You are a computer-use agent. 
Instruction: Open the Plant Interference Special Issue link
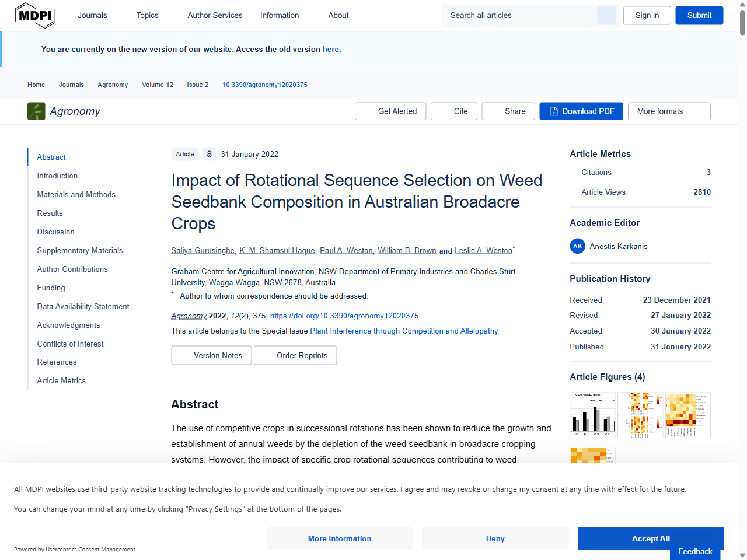[x=404, y=331]
